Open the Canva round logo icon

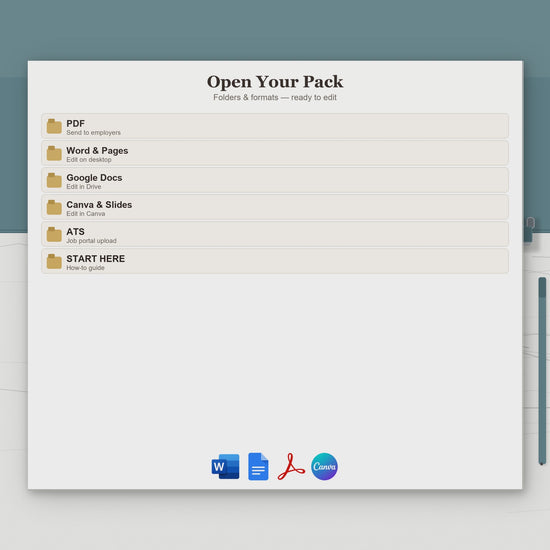324,467
